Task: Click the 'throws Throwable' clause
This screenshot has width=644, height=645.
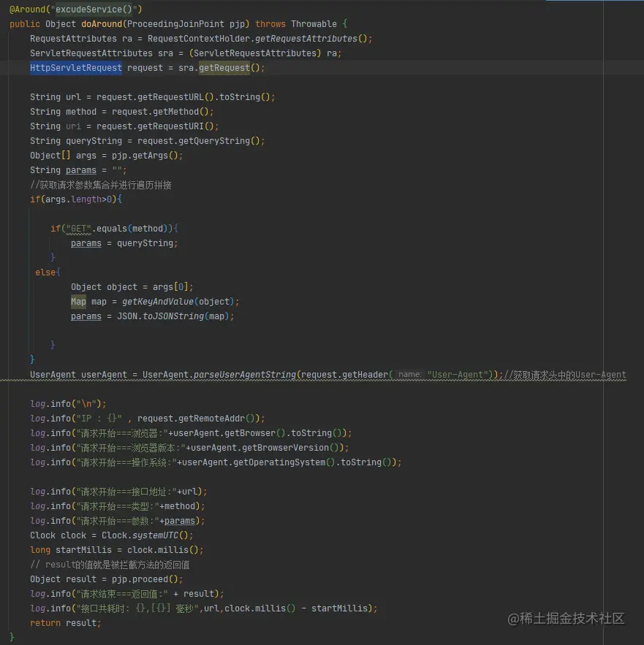Action: [x=295, y=24]
